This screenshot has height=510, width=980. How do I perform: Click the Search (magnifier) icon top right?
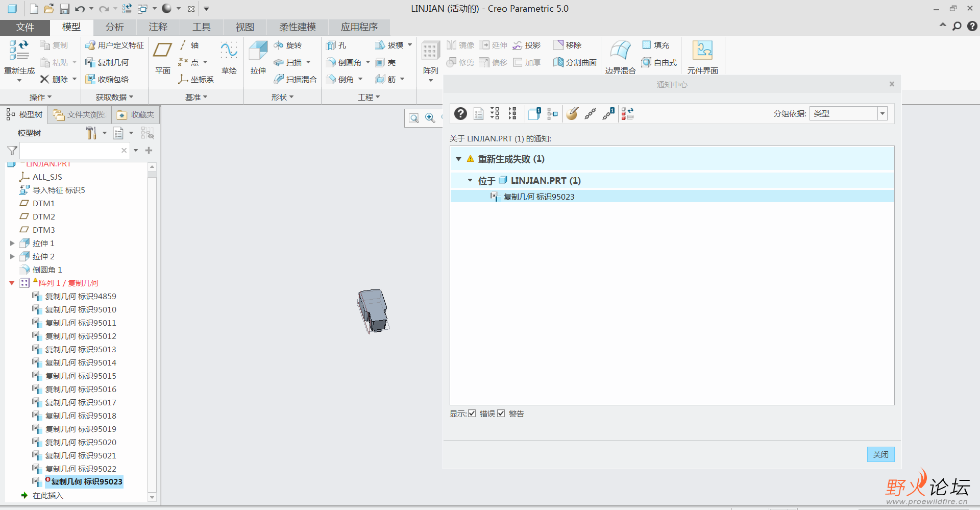[x=957, y=26]
